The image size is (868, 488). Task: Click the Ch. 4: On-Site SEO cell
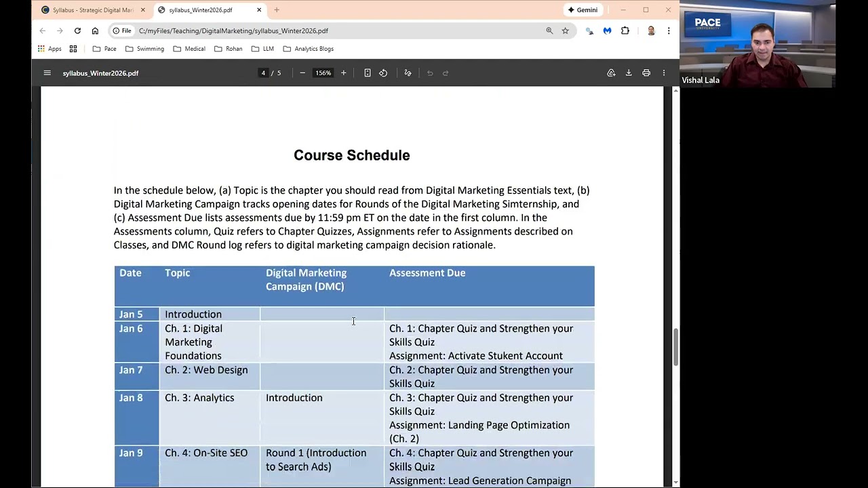tap(210, 466)
